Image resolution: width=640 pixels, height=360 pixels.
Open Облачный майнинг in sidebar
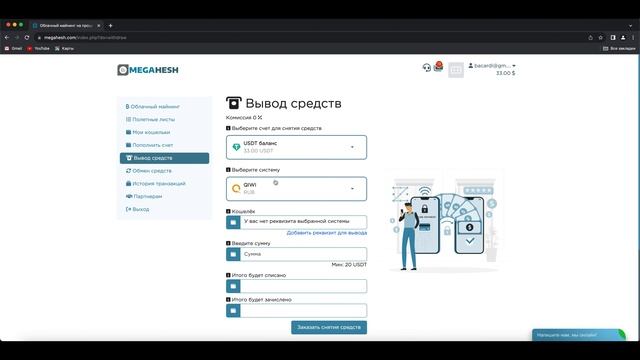[x=153, y=107]
